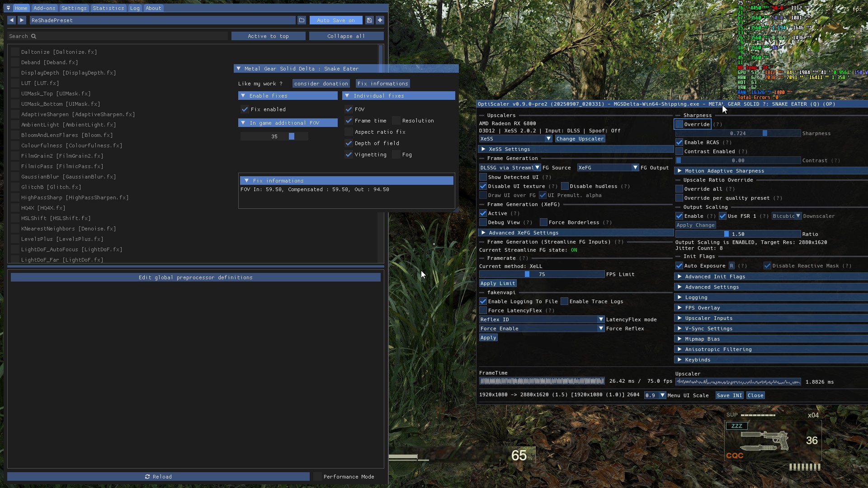Switch to the Home tab
The image size is (868, 488).
21,8
